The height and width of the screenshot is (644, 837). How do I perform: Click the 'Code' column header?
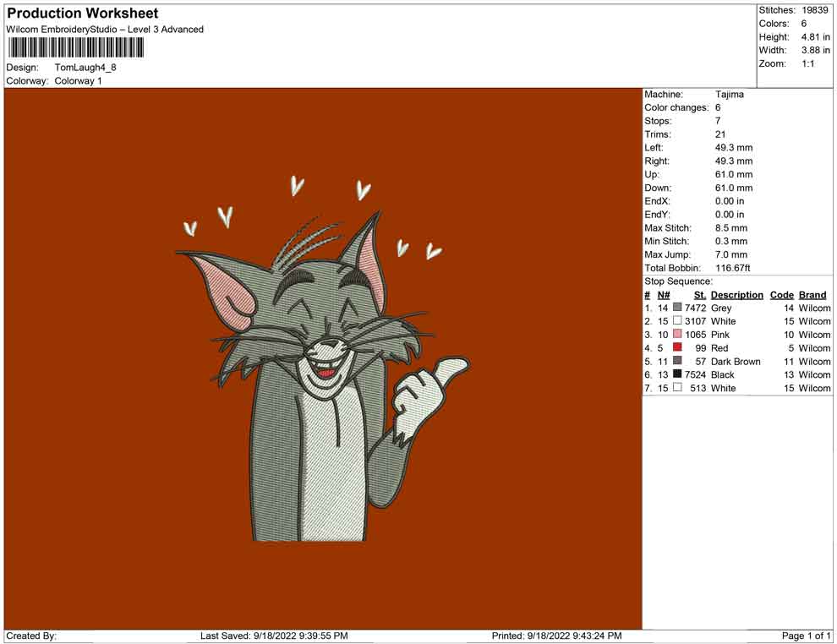pos(782,294)
